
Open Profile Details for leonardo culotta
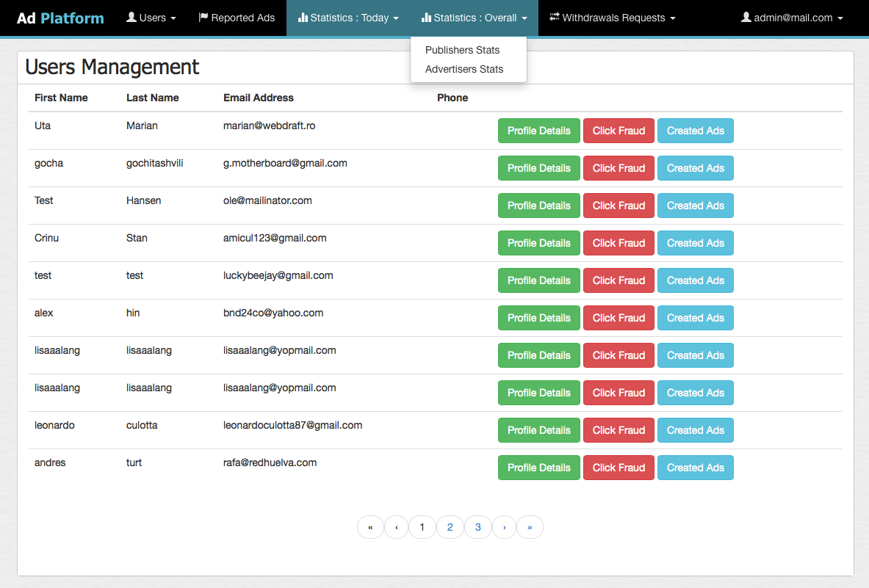click(x=538, y=430)
